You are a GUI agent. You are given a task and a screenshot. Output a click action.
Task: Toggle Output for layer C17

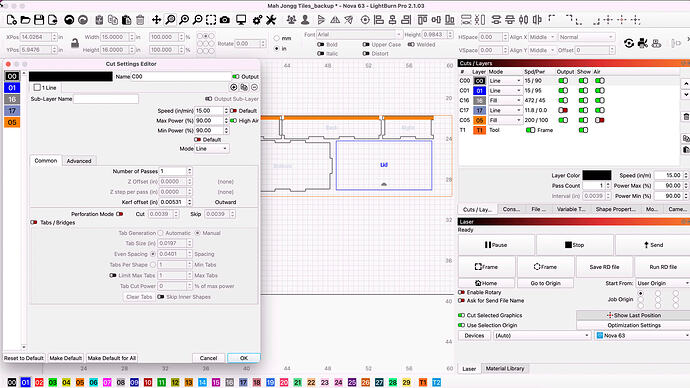563,110
